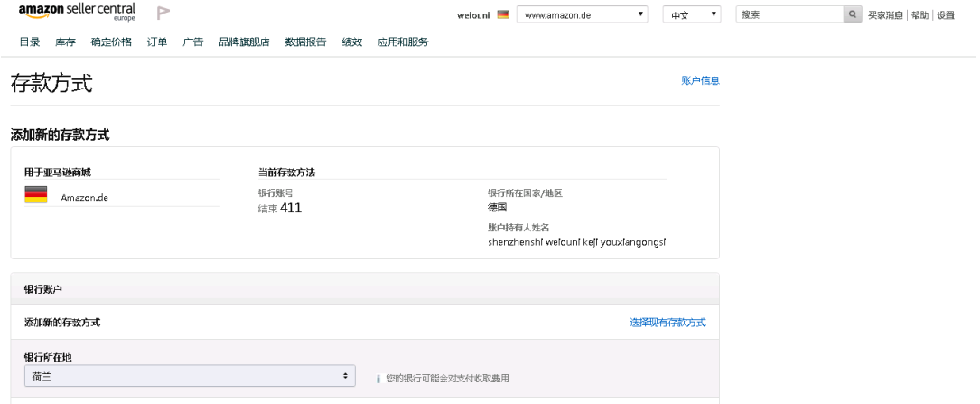The image size is (980, 404).
Task: Open the 目录 menu
Action: [30, 42]
